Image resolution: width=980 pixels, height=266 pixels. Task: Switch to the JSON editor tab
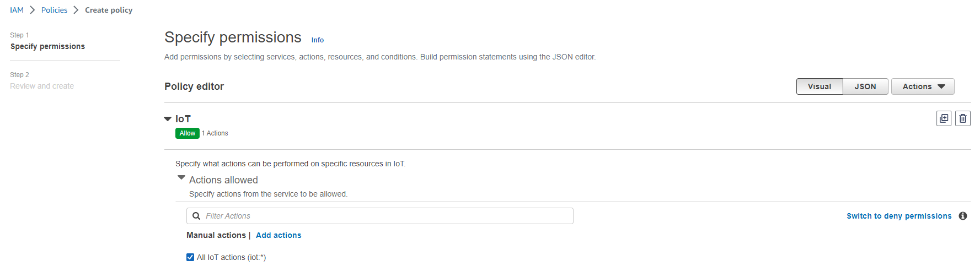click(x=865, y=86)
